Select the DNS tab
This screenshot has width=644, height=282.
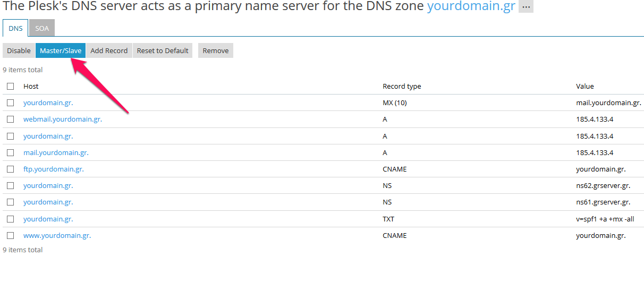pos(15,28)
